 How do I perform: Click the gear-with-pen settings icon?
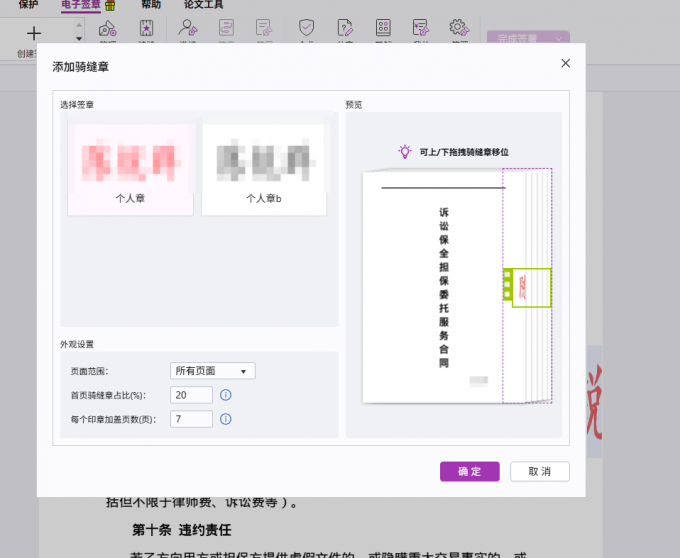click(459, 28)
